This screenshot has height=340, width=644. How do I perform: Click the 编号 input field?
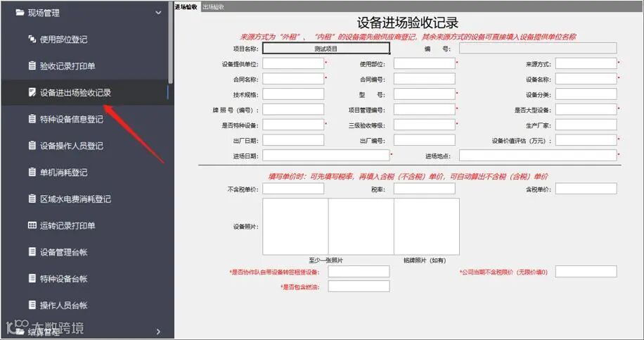click(x=538, y=49)
